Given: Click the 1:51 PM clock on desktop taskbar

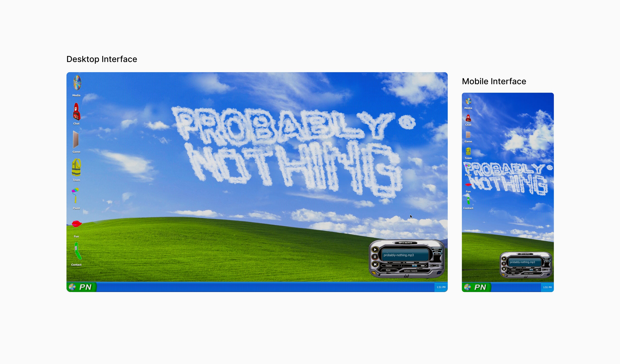Looking at the screenshot, I should tap(441, 287).
